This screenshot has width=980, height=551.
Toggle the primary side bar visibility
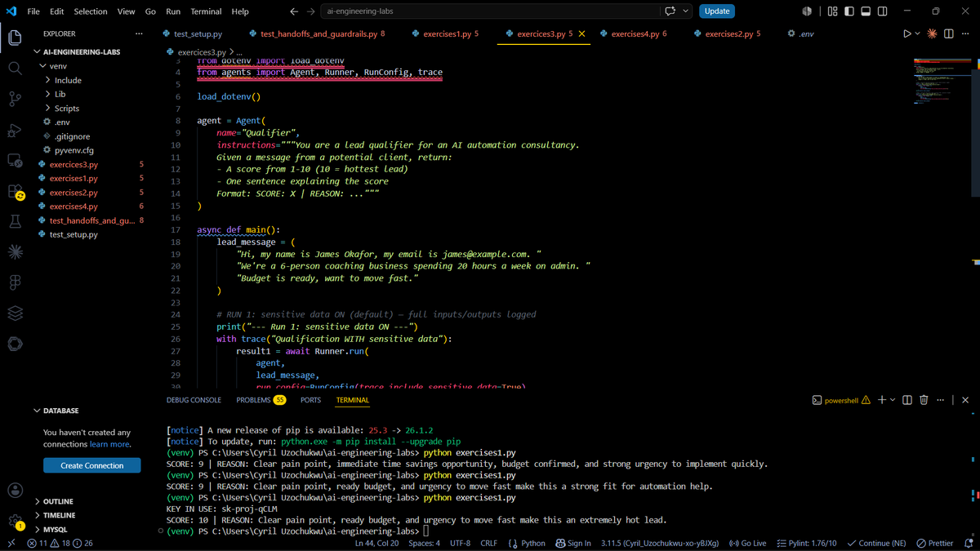(849, 11)
